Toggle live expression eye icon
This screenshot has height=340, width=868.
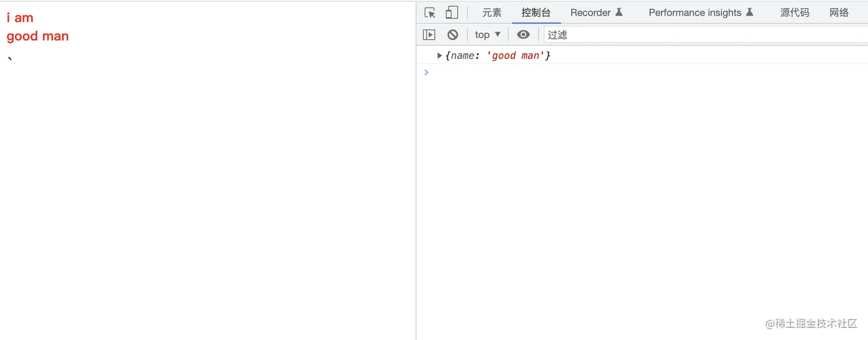523,34
